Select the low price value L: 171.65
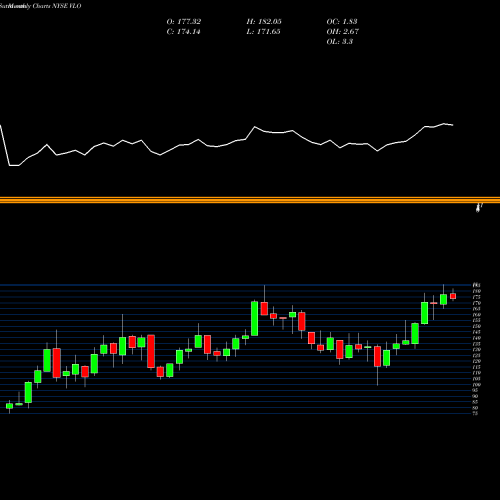500x500 pixels. pyautogui.click(x=263, y=32)
